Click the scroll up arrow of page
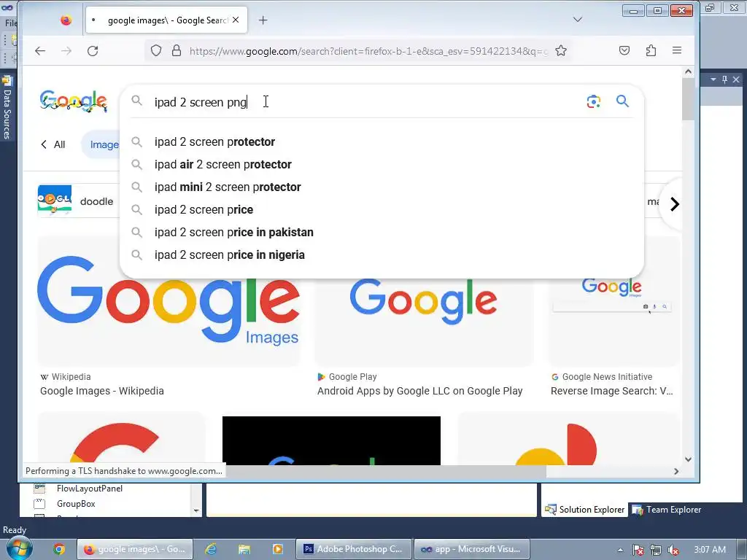Image resolution: width=747 pixels, height=560 pixels. tap(688, 71)
